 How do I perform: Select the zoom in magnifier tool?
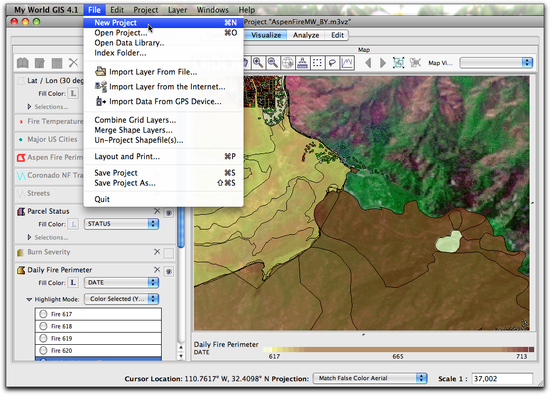click(259, 63)
